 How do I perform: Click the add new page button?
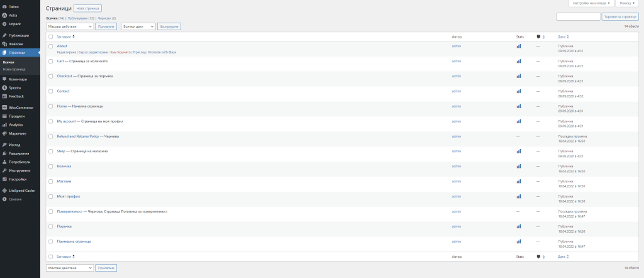[87, 9]
